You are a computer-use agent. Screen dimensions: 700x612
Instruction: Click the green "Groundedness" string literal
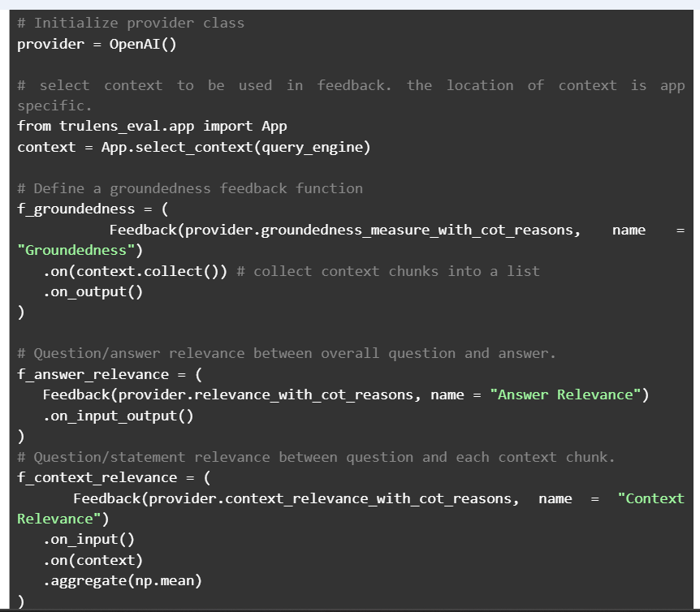80,250
